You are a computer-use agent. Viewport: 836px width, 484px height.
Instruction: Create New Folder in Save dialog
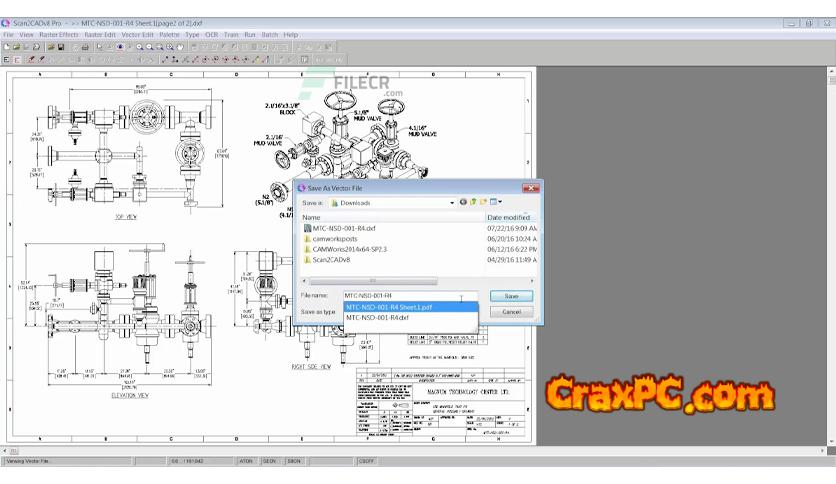click(x=483, y=202)
